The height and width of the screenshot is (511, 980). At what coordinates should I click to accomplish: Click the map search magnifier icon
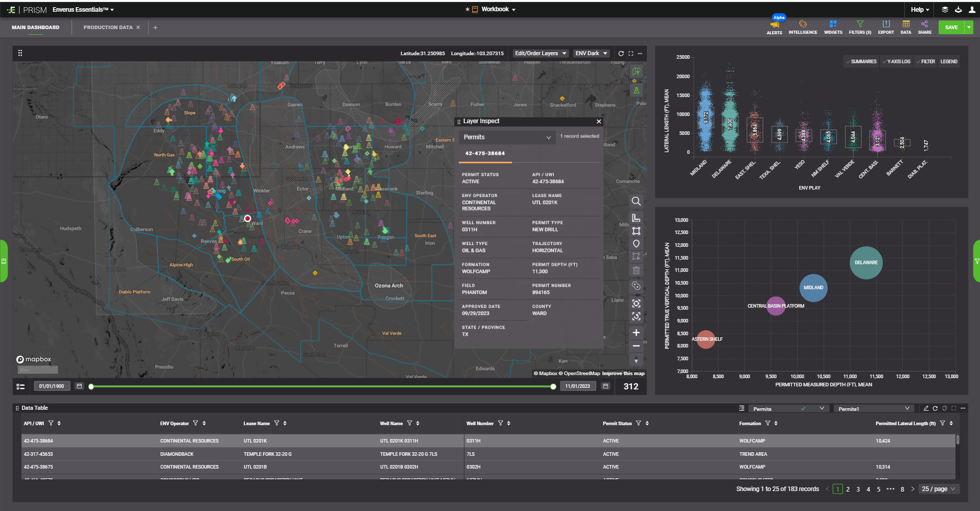click(636, 201)
